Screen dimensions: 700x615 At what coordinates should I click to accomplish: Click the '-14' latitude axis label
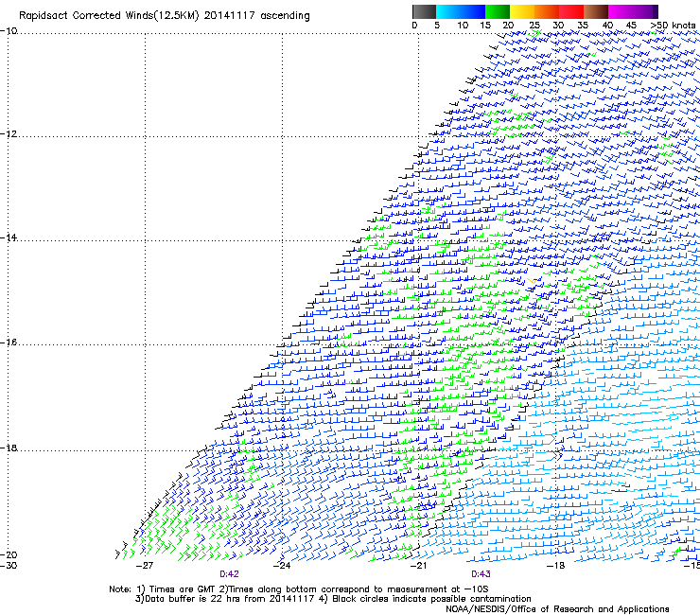coord(9,237)
